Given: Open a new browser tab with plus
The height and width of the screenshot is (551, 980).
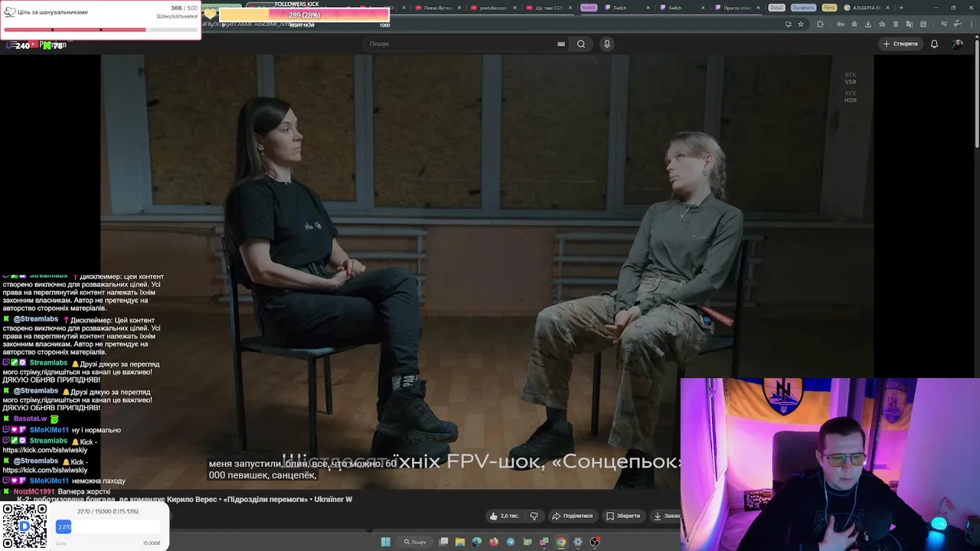Looking at the screenshot, I should pyautogui.click(x=901, y=8).
